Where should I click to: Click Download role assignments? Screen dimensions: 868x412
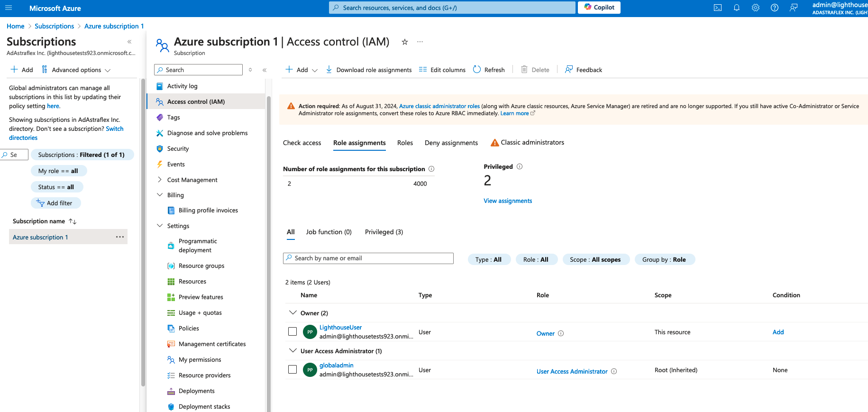(369, 70)
